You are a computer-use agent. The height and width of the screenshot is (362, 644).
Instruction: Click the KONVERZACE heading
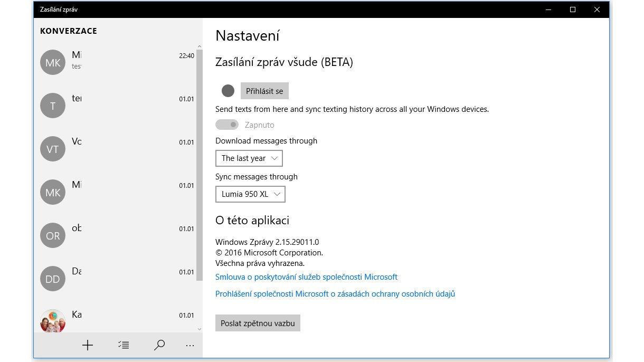tap(69, 31)
